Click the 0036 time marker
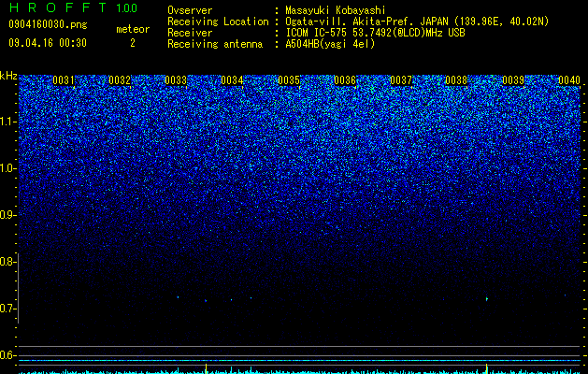588x374 pixels. pos(345,80)
